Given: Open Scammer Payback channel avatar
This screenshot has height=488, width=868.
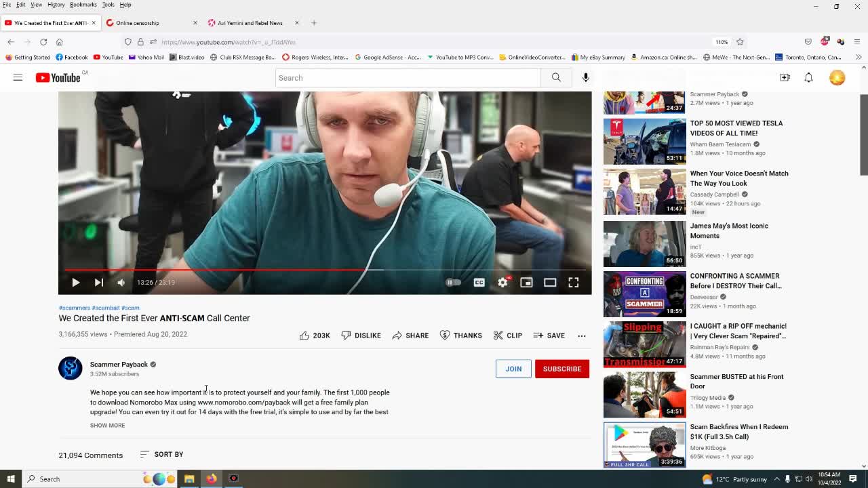Looking at the screenshot, I should pos(70,368).
